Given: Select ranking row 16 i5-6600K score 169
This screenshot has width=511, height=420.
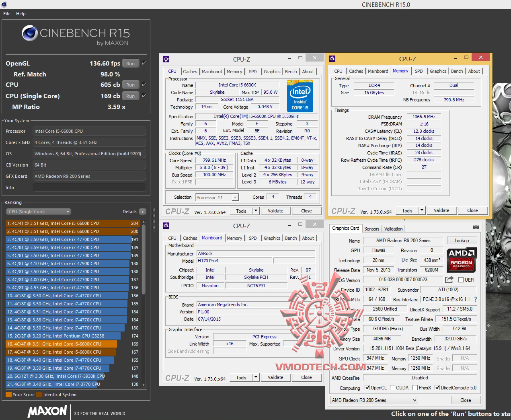Looking at the screenshot, I should pyautogui.click(x=73, y=344).
